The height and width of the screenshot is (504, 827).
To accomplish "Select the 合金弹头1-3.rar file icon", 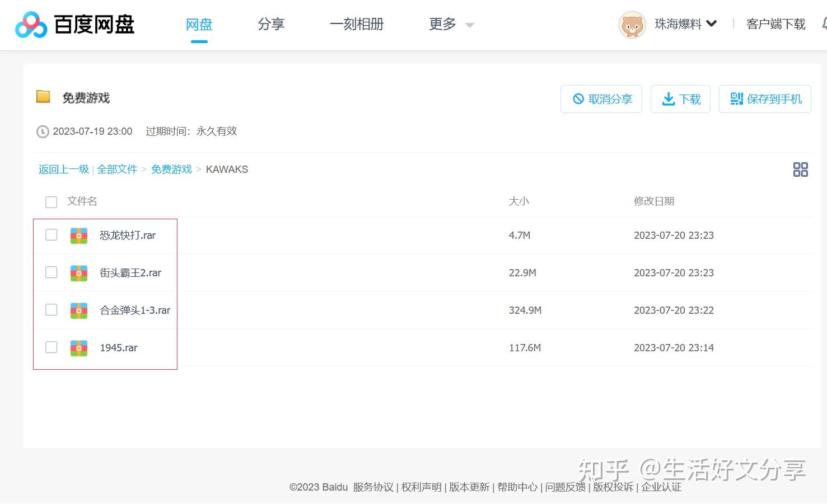I will point(79,310).
